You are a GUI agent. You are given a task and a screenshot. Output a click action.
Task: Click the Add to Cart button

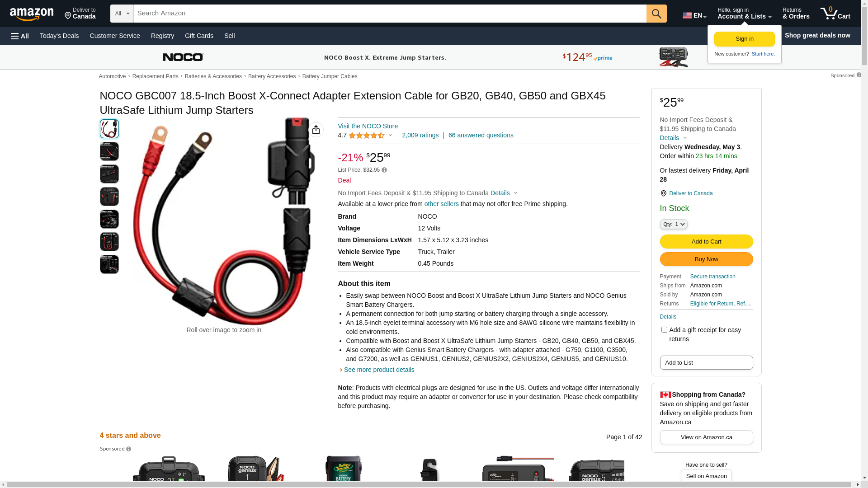coord(706,242)
